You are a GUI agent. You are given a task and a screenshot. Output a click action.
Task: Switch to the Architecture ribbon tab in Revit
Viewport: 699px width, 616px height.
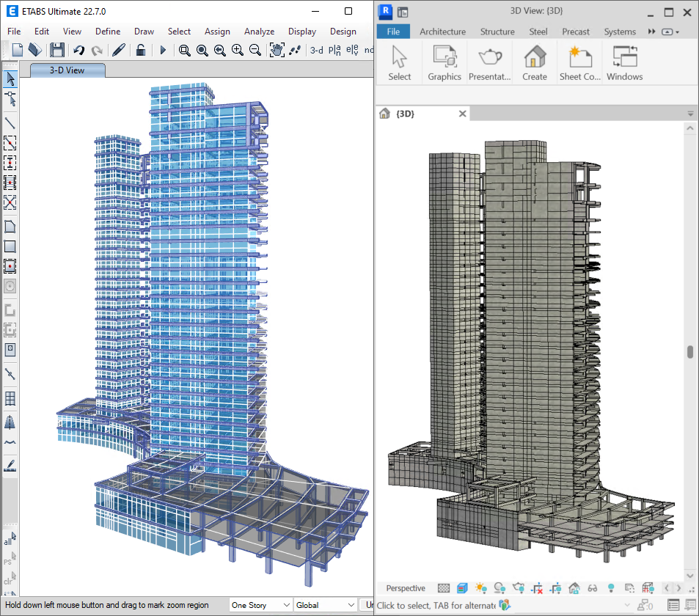point(442,32)
